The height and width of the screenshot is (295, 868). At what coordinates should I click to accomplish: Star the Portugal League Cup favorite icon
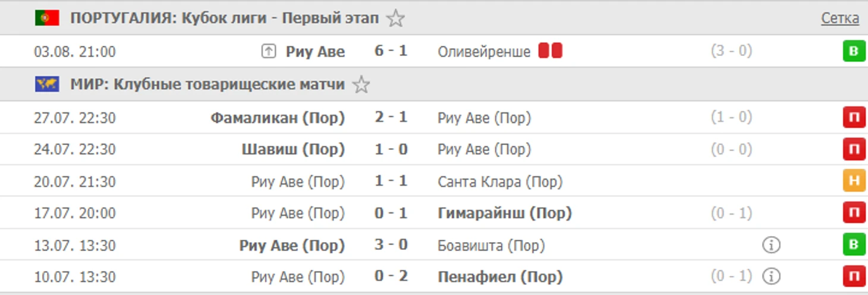pos(395,18)
